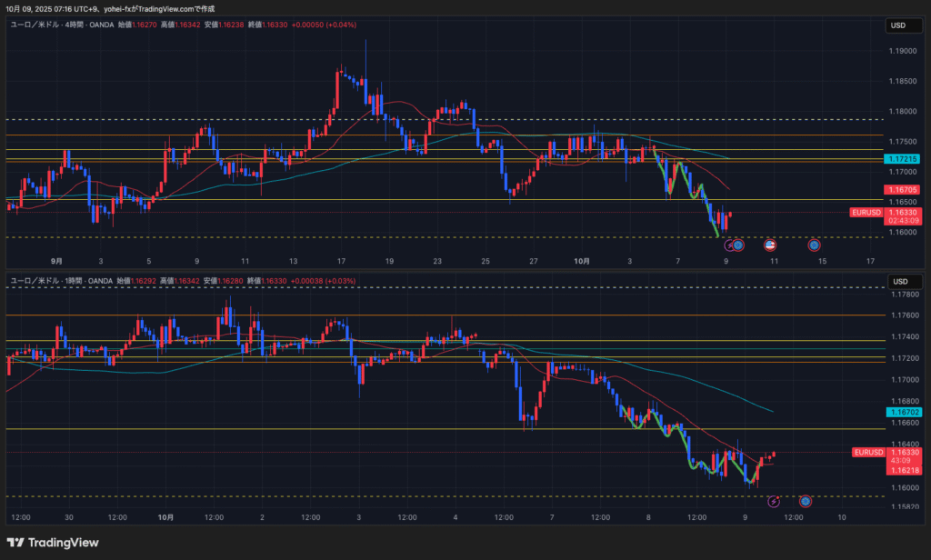Click the 4-hour chart title ユーロ/米ドル
The image size is (931, 560).
(x=36, y=26)
